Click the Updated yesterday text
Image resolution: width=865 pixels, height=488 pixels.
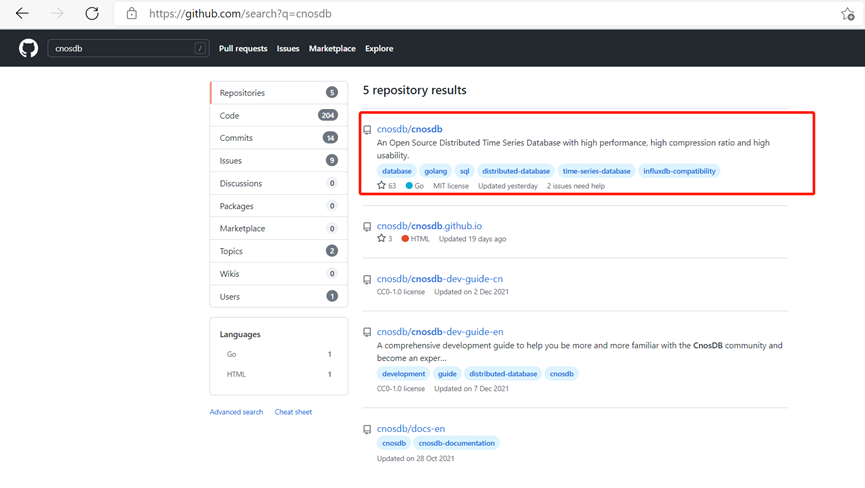(x=508, y=186)
